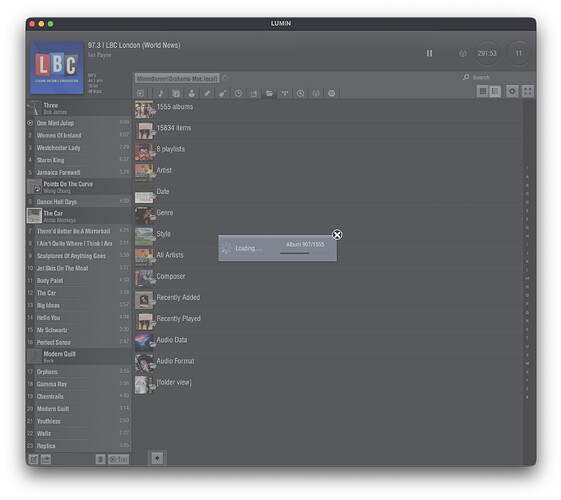Select The Car album header by Arctic Monkeys
The width and height of the screenshot is (561, 500).
coord(79,216)
